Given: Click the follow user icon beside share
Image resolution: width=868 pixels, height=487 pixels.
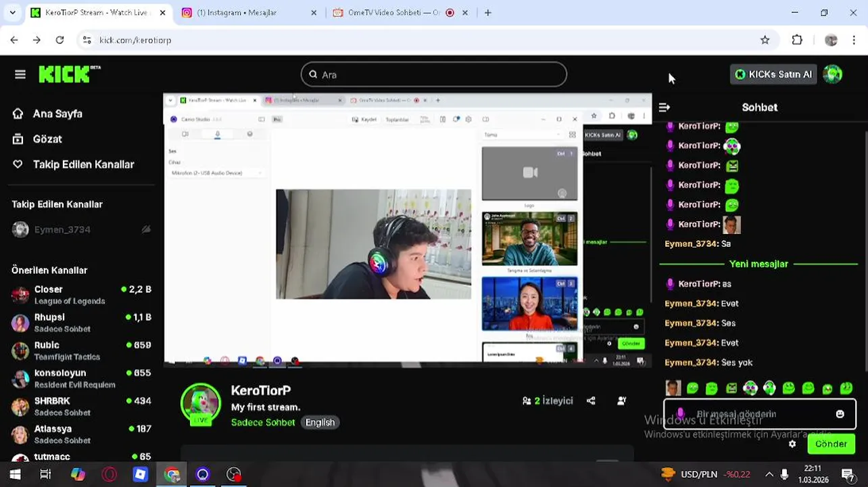Looking at the screenshot, I should [x=622, y=400].
